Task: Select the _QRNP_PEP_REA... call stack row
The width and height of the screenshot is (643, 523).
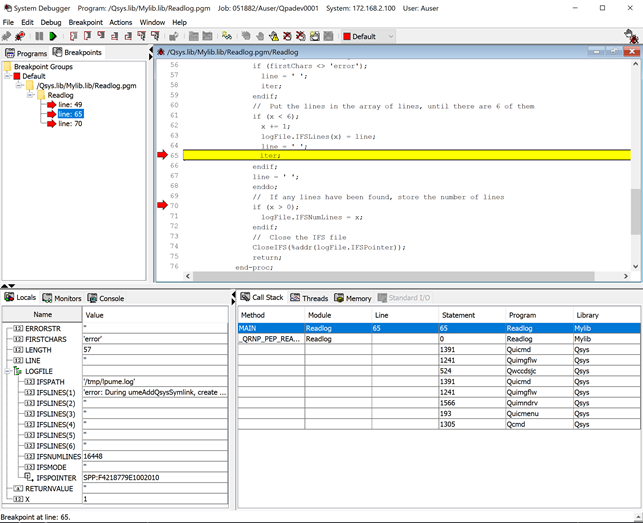Action: coord(269,339)
